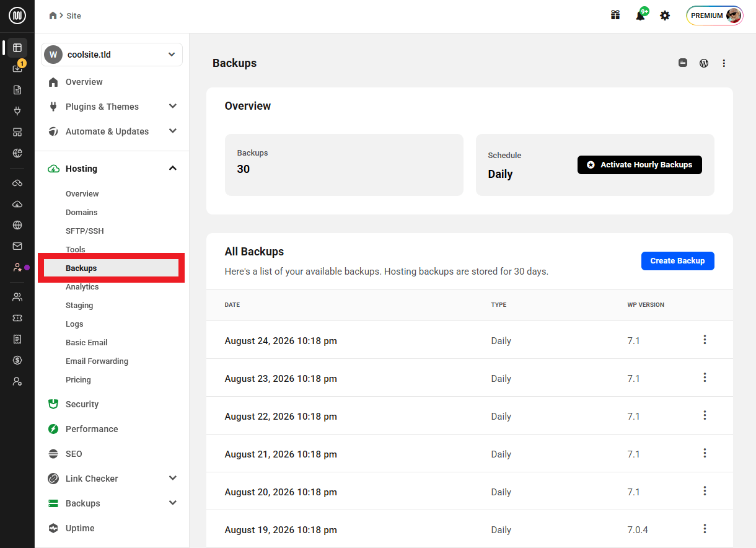This screenshot has height=548, width=756.
Task: Click the Create Backup button
Action: tap(678, 261)
